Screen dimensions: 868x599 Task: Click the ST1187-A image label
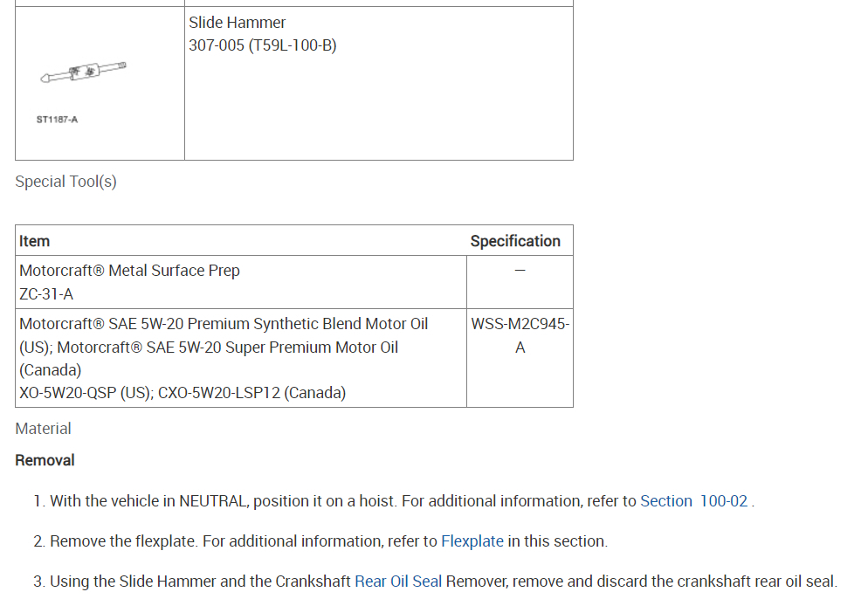(57, 120)
